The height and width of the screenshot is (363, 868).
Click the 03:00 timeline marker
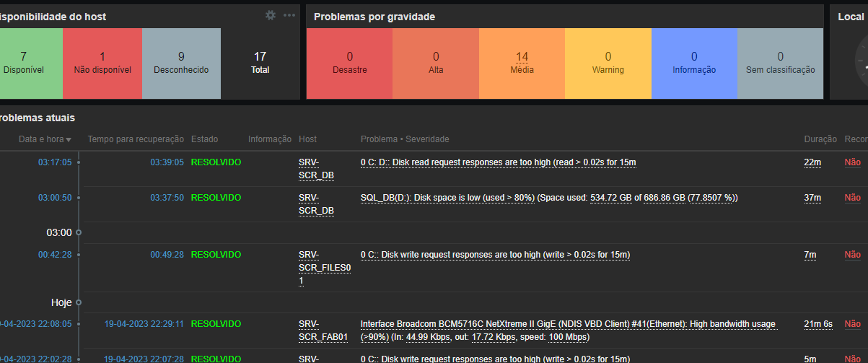pos(59,232)
